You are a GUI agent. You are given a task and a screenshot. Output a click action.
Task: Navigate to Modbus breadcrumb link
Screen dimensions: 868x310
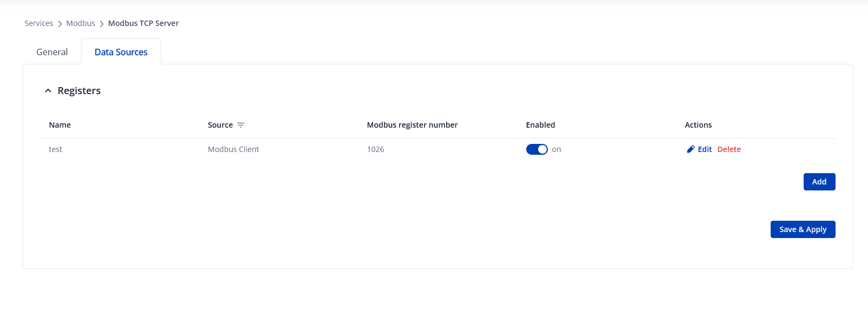point(81,23)
